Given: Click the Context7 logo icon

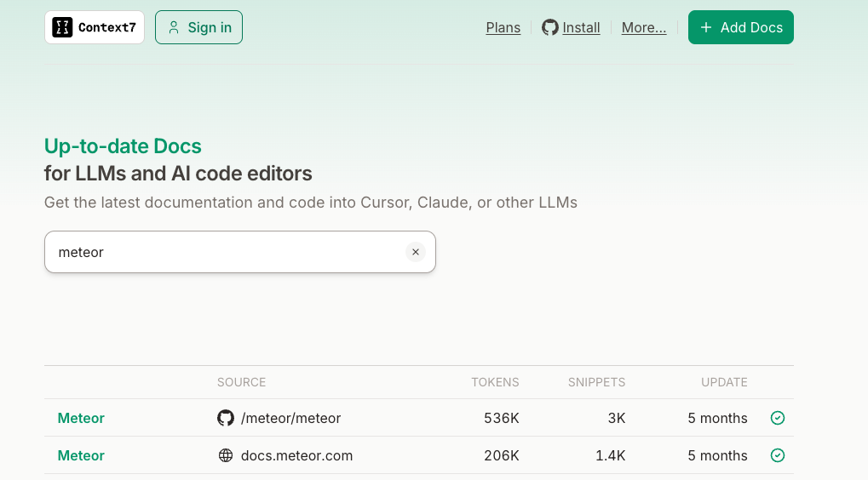Looking at the screenshot, I should [x=62, y=27].
